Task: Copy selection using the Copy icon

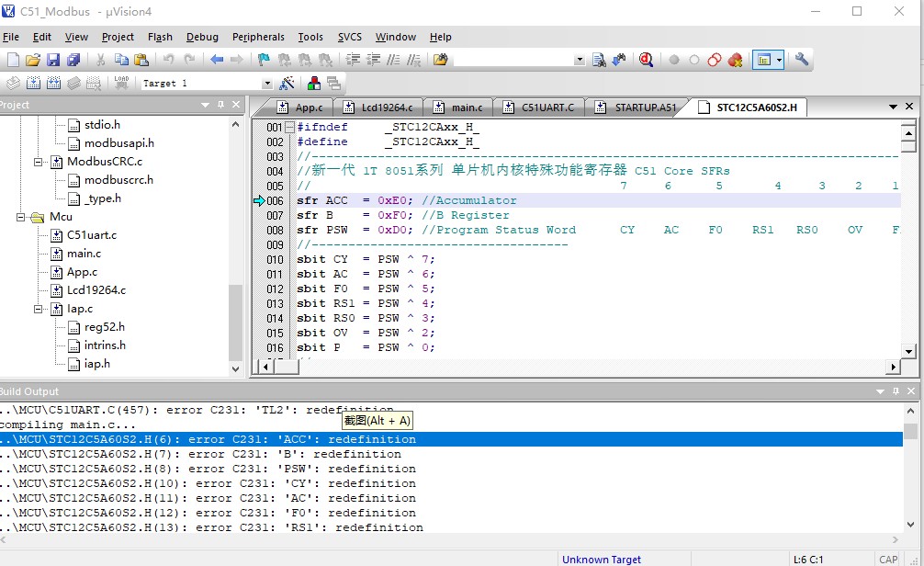Action: pyautogui.click(x=121, y=60)
